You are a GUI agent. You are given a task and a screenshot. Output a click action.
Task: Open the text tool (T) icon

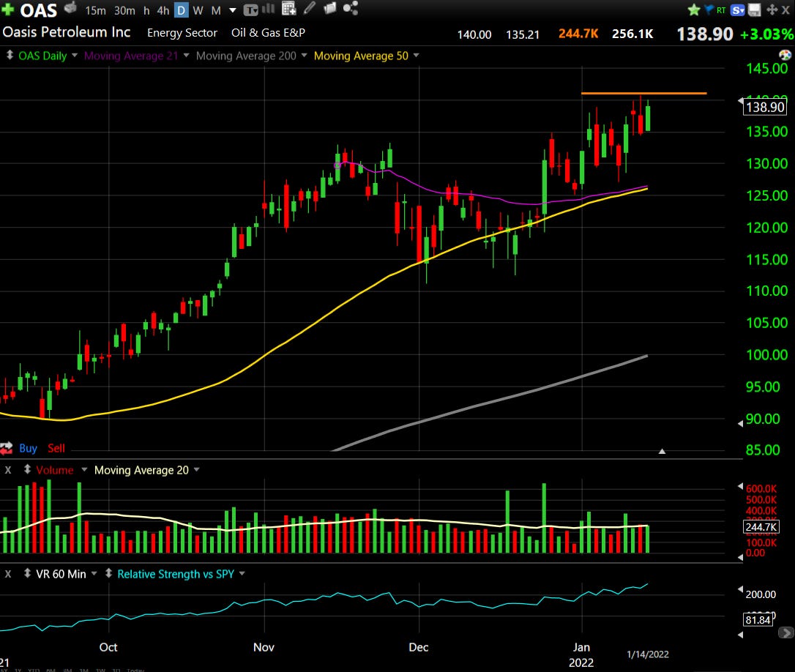tap(250, 10)
